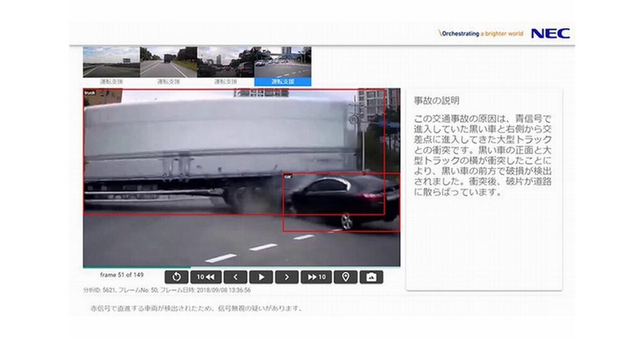The height and width of the screenshot is (338, 644).
Task: Select the skip forward 10 frames icon
Action: [x=318, y=276]
